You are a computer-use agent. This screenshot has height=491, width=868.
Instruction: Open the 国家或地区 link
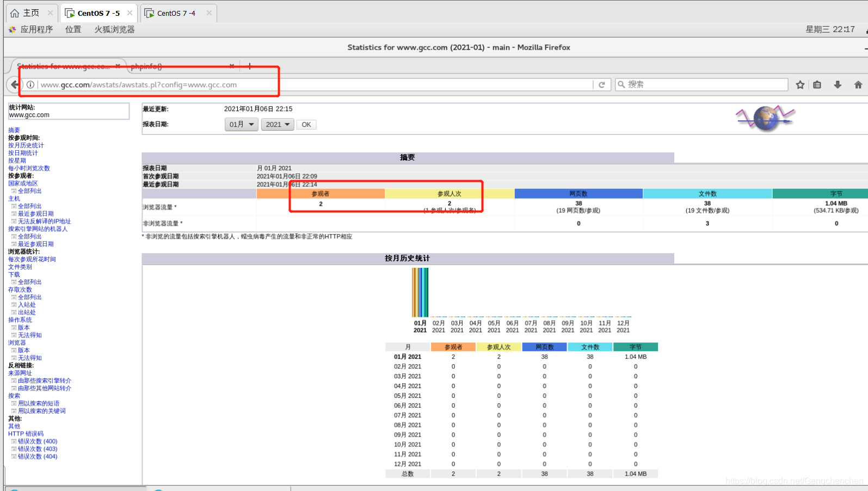[x=23, y=183]
